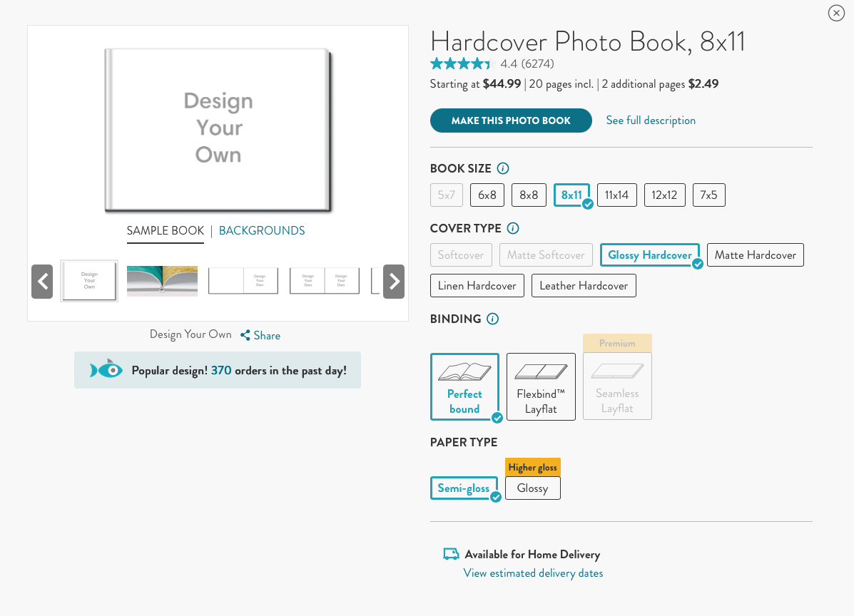Click the fish mascot popular-design icon
This screenshot has height=616, width=854.
coord(104,370)
